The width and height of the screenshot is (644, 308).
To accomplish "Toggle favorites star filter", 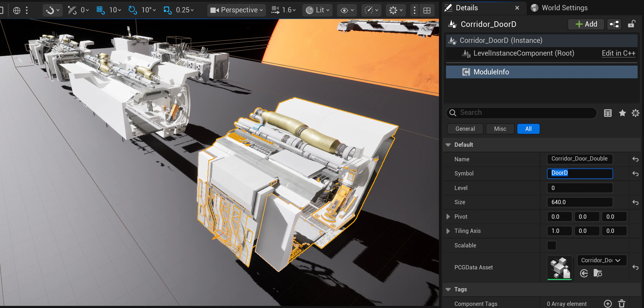I will point(622,113).
